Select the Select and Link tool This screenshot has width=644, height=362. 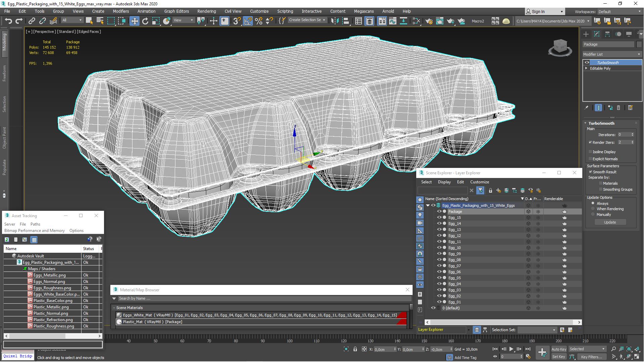coord(32,21)
